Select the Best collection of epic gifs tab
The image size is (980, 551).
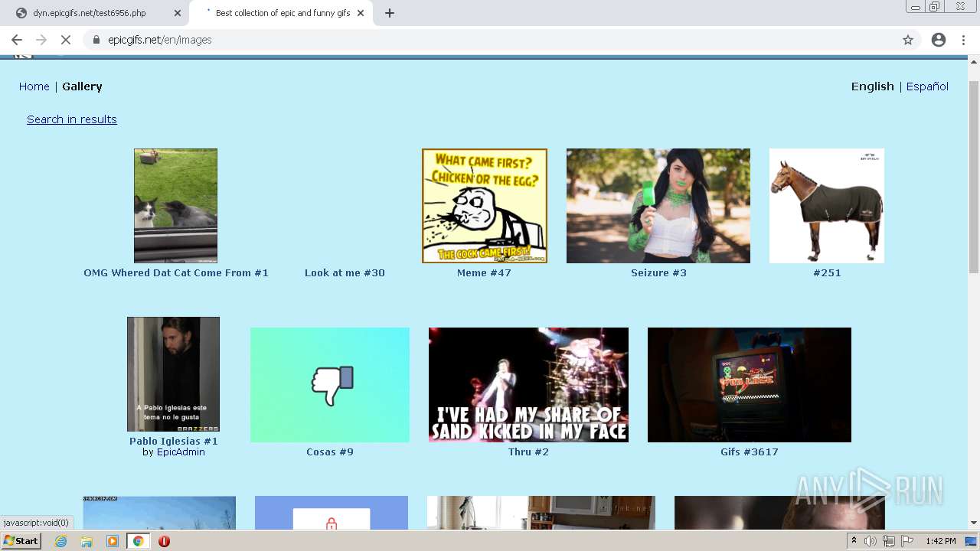pyautogui.click(x=282, y=13)
